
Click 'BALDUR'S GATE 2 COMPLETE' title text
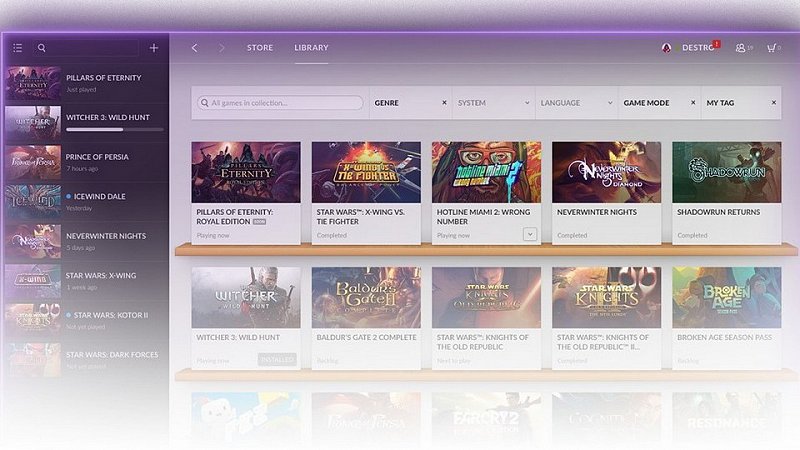[x=366, y=337]
